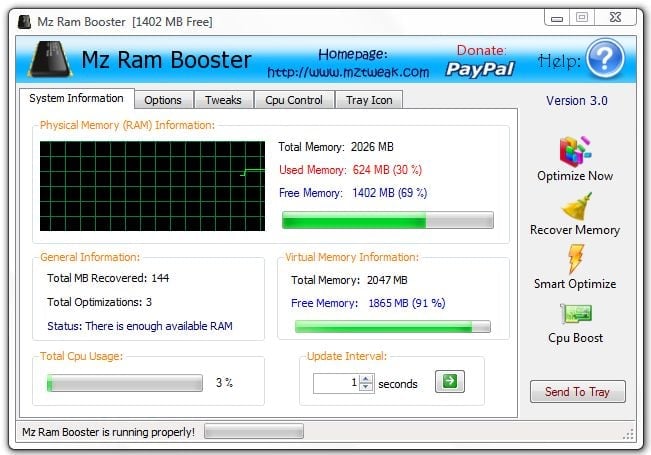Click 'Status: There is enough available RAM'
Image resolution: width=651 pixels, height=455 pixels.
coord(140,326)
